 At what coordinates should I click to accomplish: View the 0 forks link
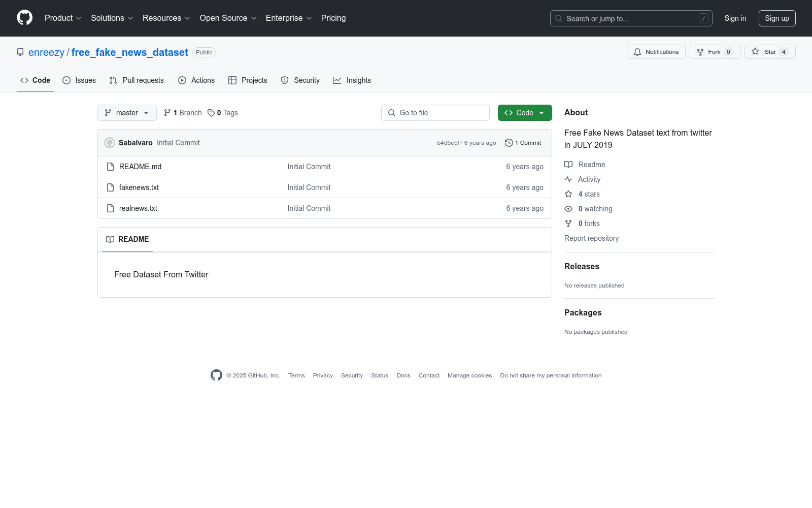583,224
